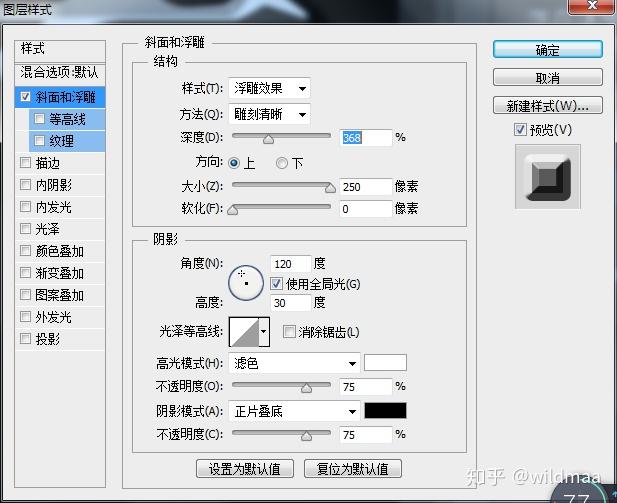Click 设置为默认值 button
617x503 pixels.
point(245,469)
